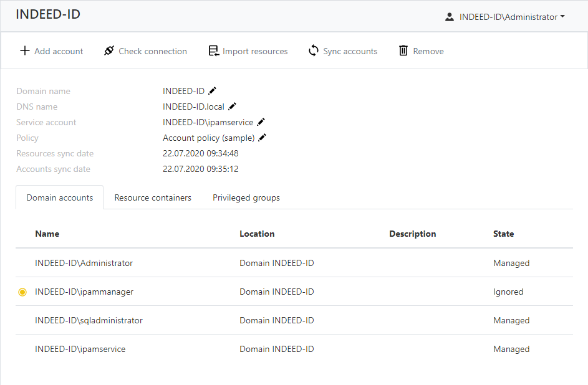
Task: Sort table by the Name column header
Action: 47,234
